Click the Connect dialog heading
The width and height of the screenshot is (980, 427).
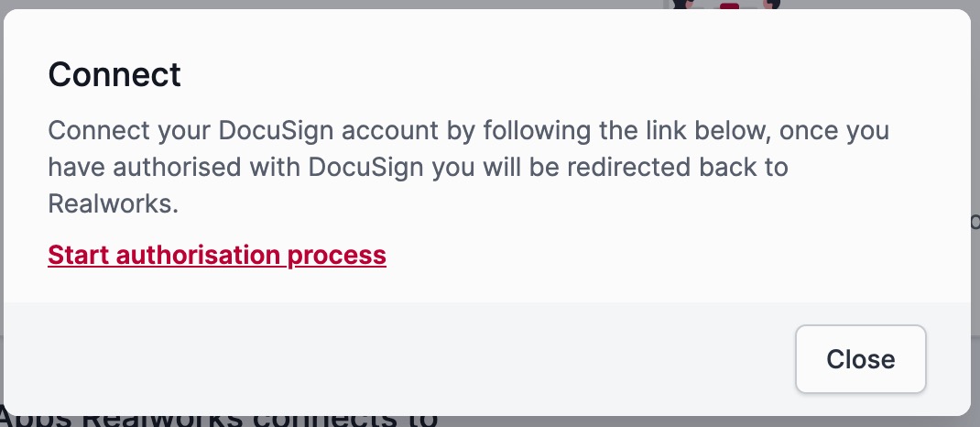pos(114,74)
